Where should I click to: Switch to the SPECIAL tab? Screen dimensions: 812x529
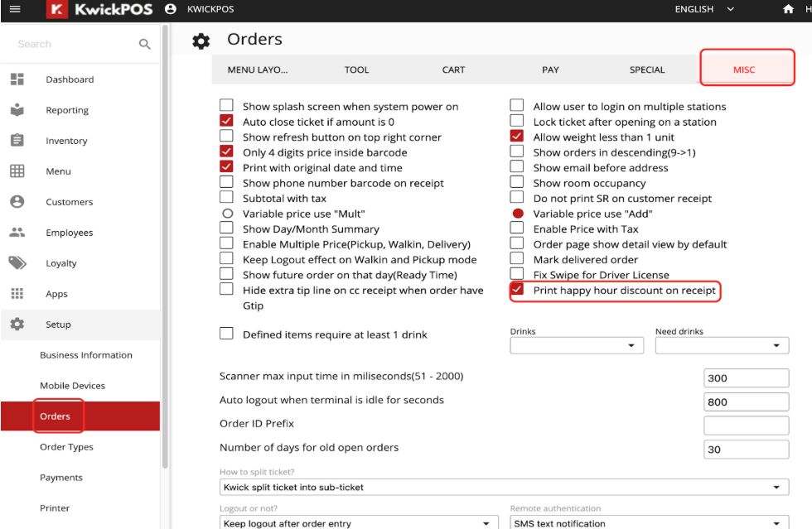coord(647,70)
